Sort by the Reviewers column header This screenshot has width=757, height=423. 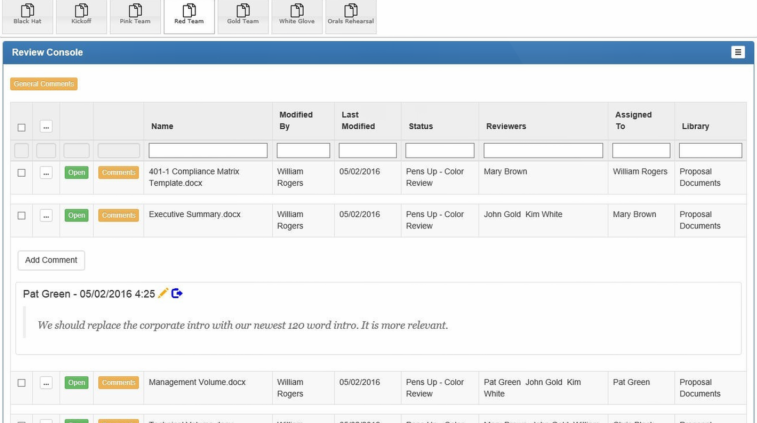point(506,126)
